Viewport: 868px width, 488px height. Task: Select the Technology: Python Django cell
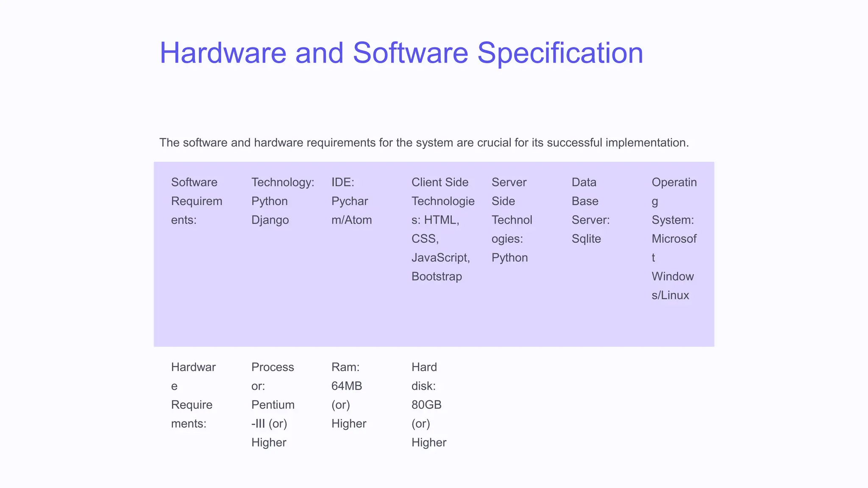[x=283, y=201]
